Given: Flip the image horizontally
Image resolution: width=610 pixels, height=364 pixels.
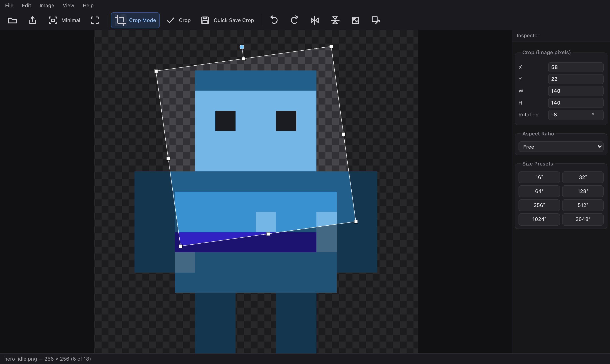Looking at the screenshot, I should (x=315, y=20).
